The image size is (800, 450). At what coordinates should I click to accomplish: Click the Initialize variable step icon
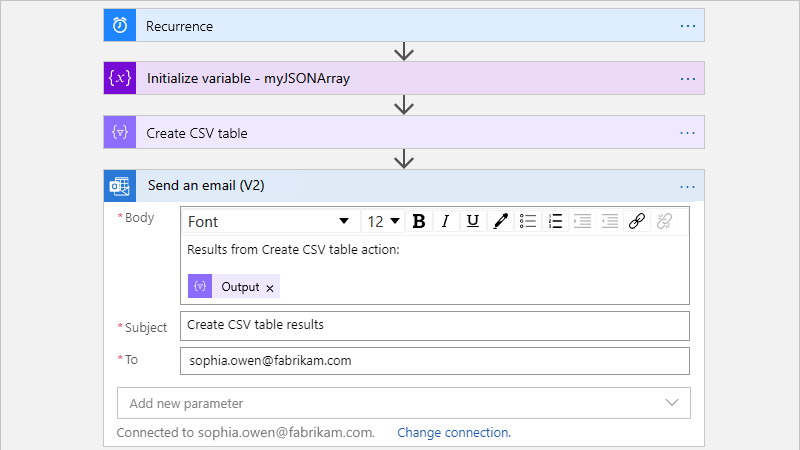point(120,78)
